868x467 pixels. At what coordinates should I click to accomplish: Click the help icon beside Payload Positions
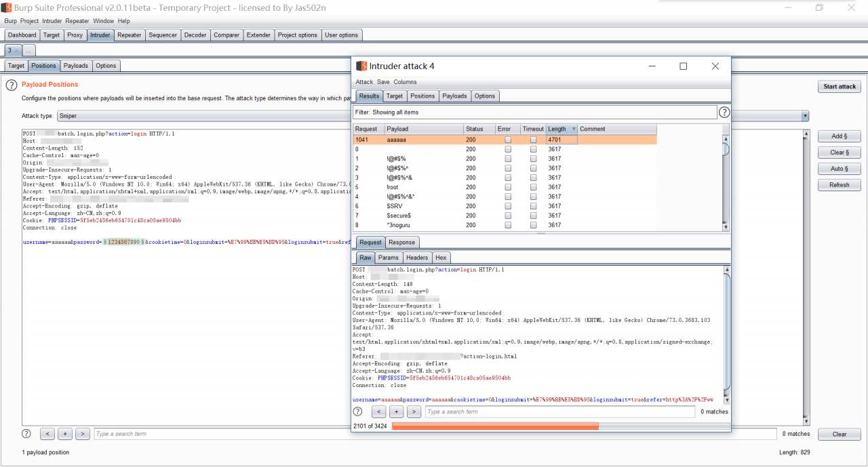coord(11,85)
